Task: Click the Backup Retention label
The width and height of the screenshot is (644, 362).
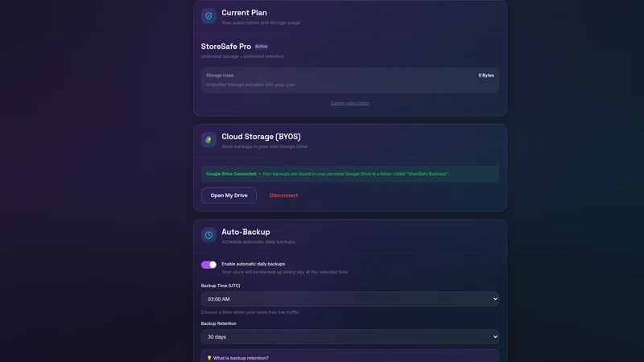Action: (218, 323)
